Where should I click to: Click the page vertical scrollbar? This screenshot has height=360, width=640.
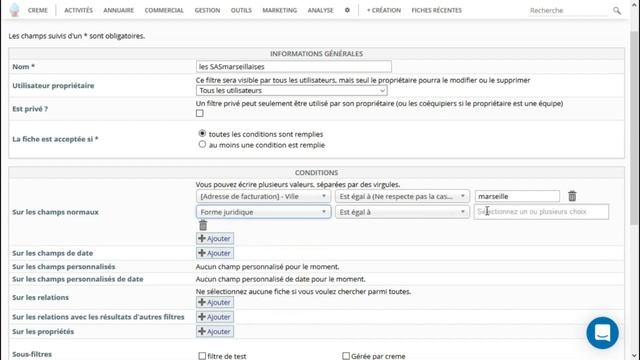click(633, 127)
